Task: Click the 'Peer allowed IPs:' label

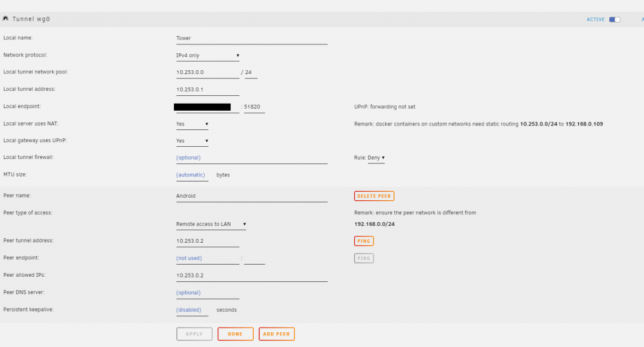Action: point(24,275)
